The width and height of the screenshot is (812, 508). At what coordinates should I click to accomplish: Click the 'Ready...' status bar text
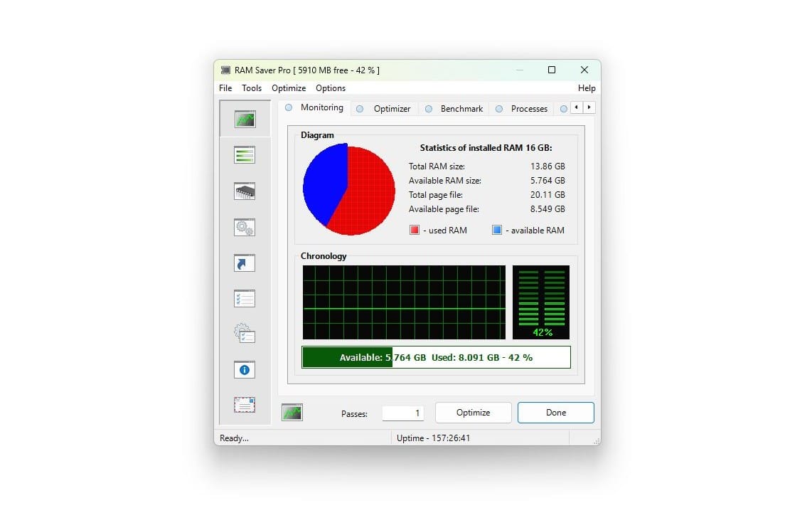[x=234, y=438]
